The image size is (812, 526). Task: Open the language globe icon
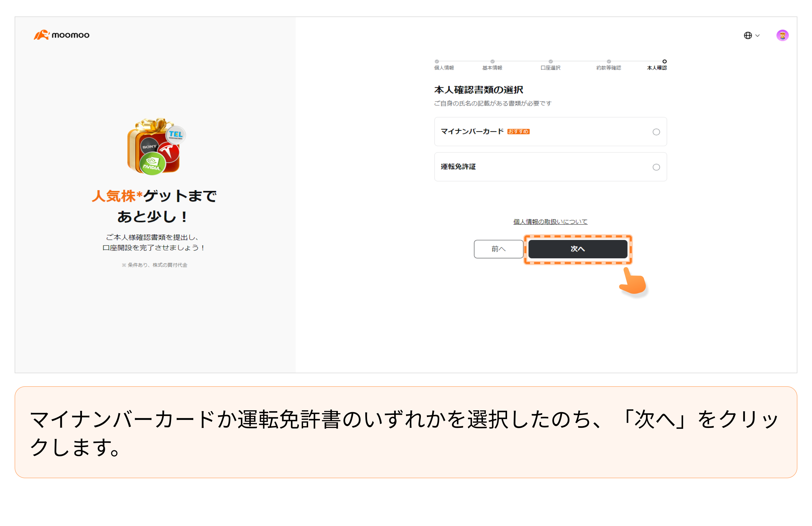point(748,35)
